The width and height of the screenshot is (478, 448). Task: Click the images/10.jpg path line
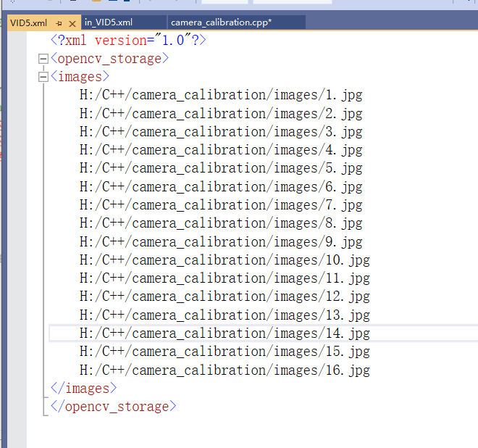(225, 260)
